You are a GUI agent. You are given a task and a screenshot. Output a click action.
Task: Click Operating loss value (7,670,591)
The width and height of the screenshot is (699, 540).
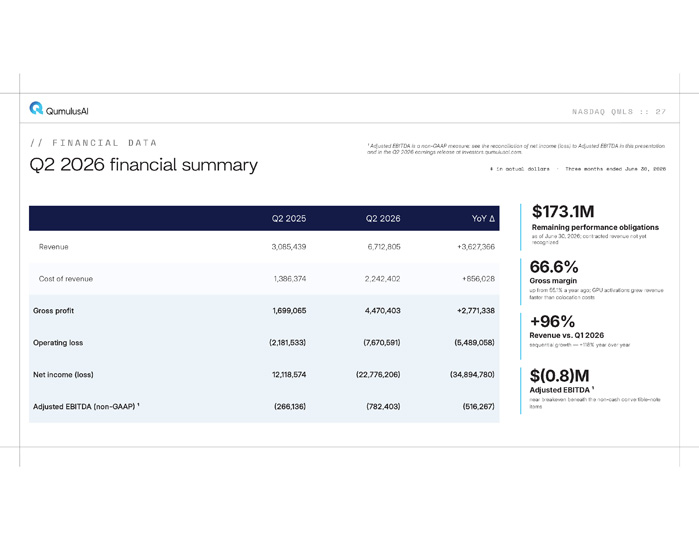(382, 343)
